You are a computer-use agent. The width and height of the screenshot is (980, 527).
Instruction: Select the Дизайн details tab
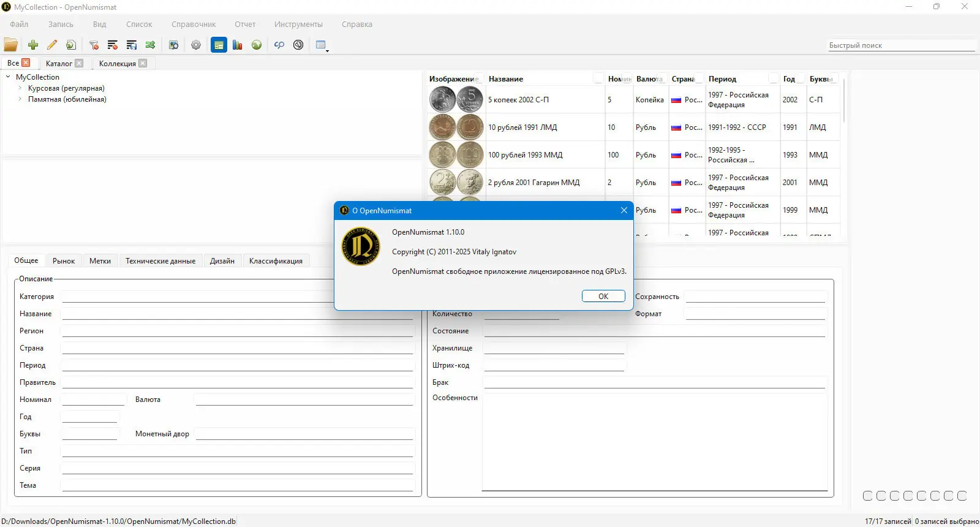click(222, 260)
